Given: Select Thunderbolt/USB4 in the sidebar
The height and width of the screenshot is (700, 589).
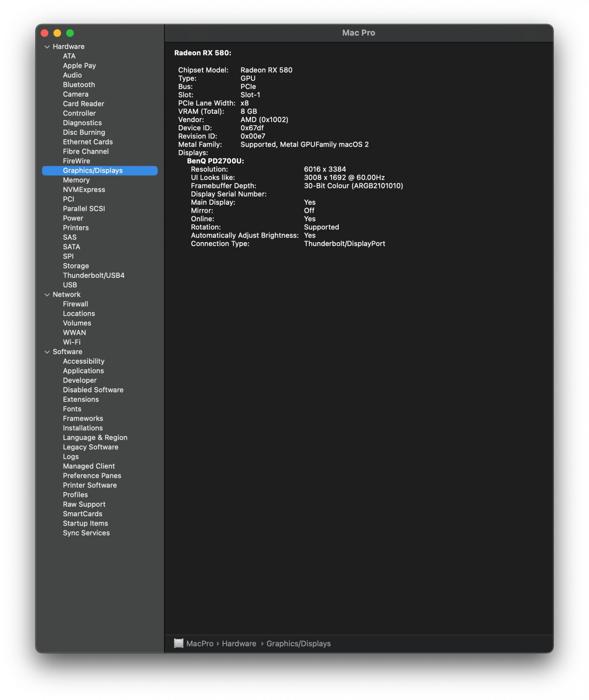Looking at the screenshot, I should point(93,275).
